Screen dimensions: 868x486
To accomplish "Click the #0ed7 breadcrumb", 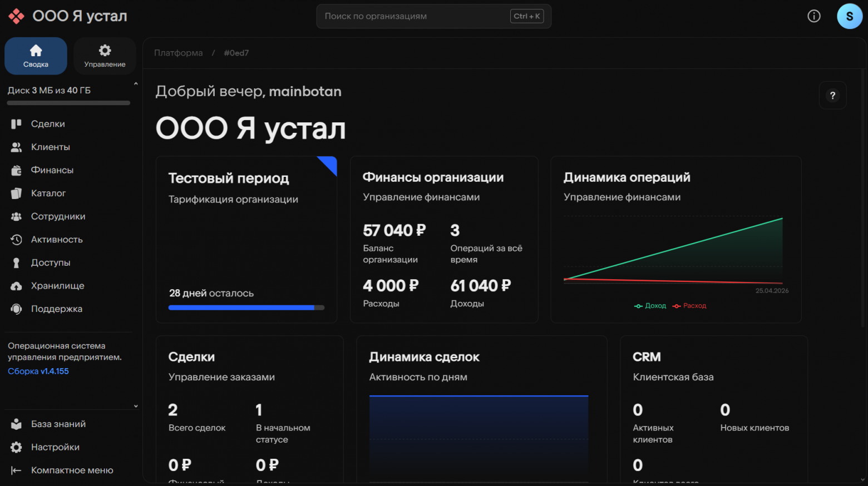I will [236, 53].
